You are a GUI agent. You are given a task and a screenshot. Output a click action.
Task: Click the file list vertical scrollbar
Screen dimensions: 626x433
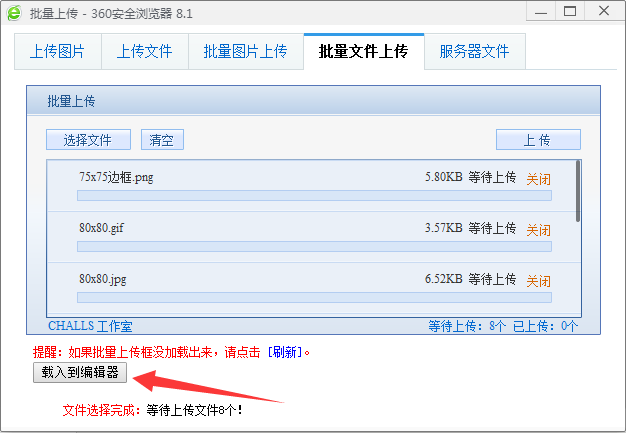point(577,190)
